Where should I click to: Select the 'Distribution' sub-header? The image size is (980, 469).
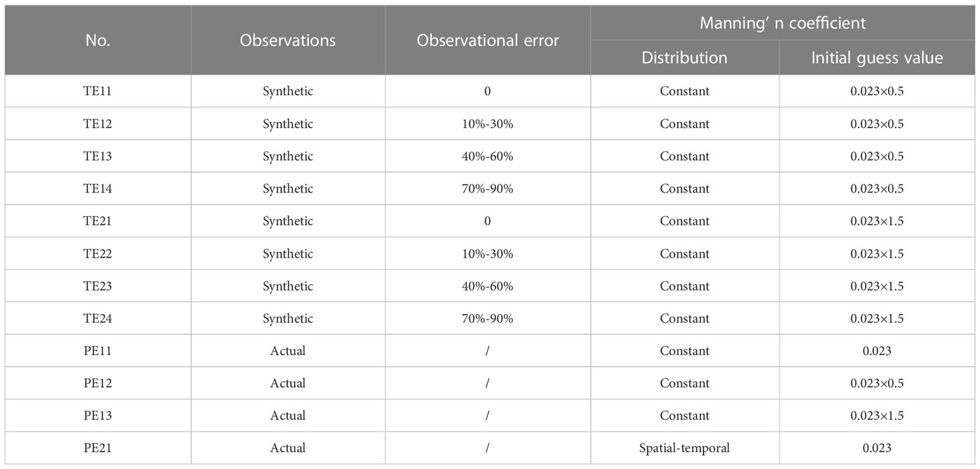[685, 58]
